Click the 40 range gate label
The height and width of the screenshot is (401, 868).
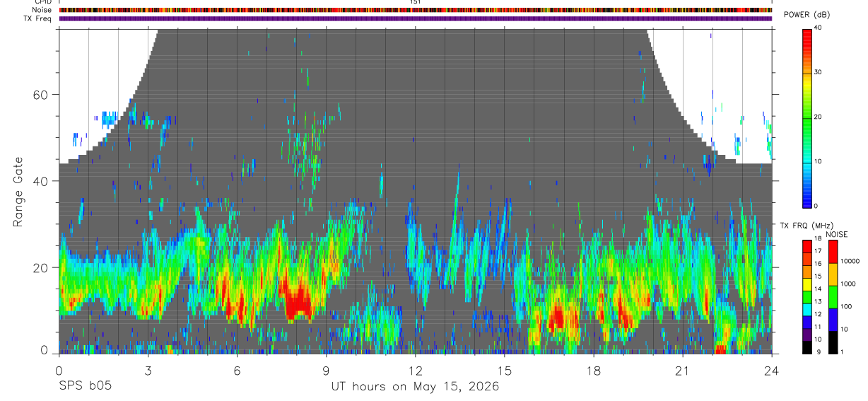(40, 181)
